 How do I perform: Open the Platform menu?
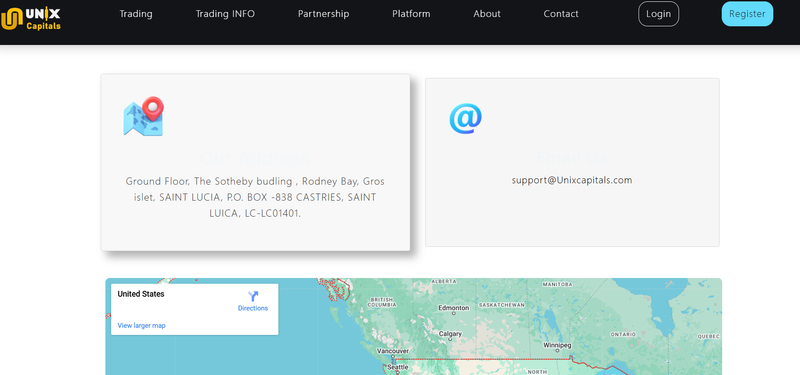pos(411,14)
